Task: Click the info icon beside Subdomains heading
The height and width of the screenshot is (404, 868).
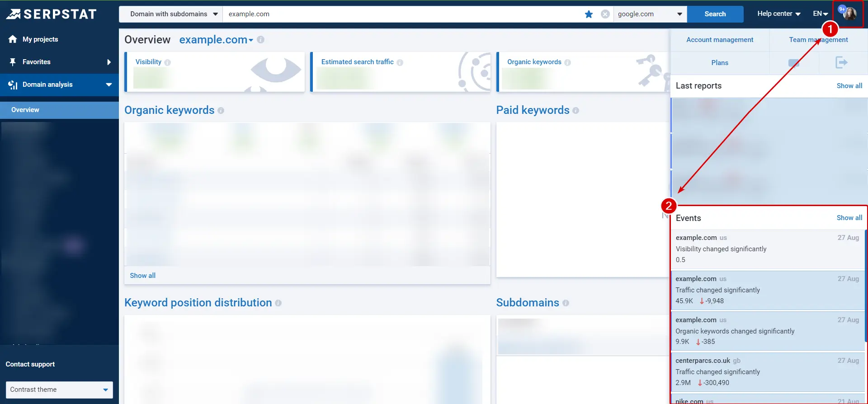Action: pyautogui.click(x=566, y=303)
